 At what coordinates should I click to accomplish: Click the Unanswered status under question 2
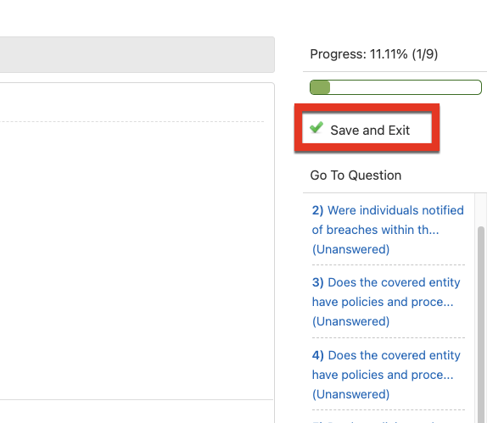350,249
